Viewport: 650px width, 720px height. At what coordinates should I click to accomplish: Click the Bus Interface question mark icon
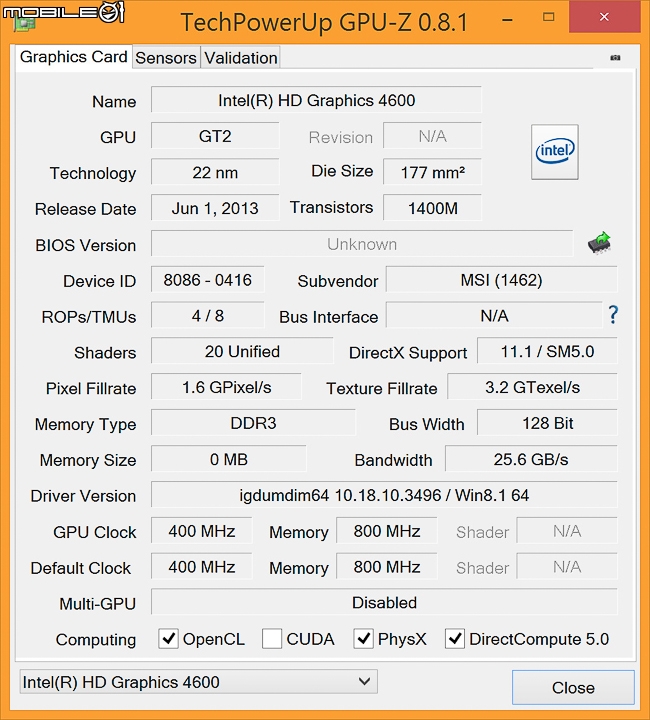click(x=613, y=315)
